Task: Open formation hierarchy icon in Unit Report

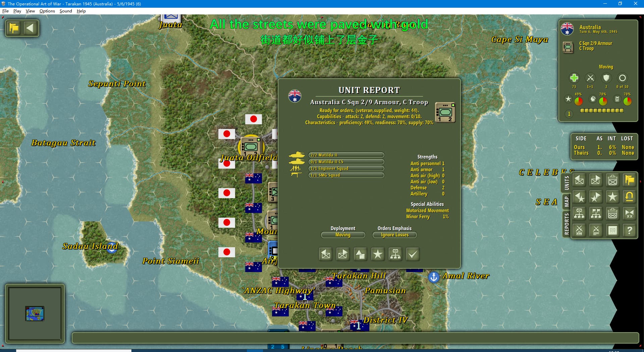Action: point(395,254)
